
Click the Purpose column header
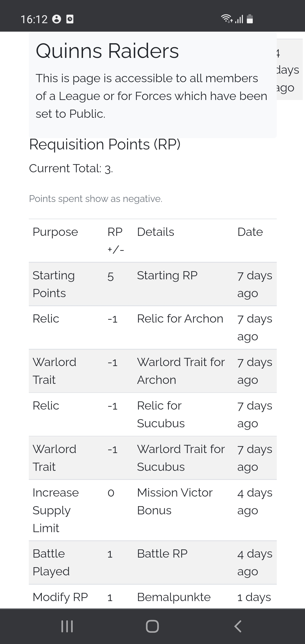(x=55, y=232)
